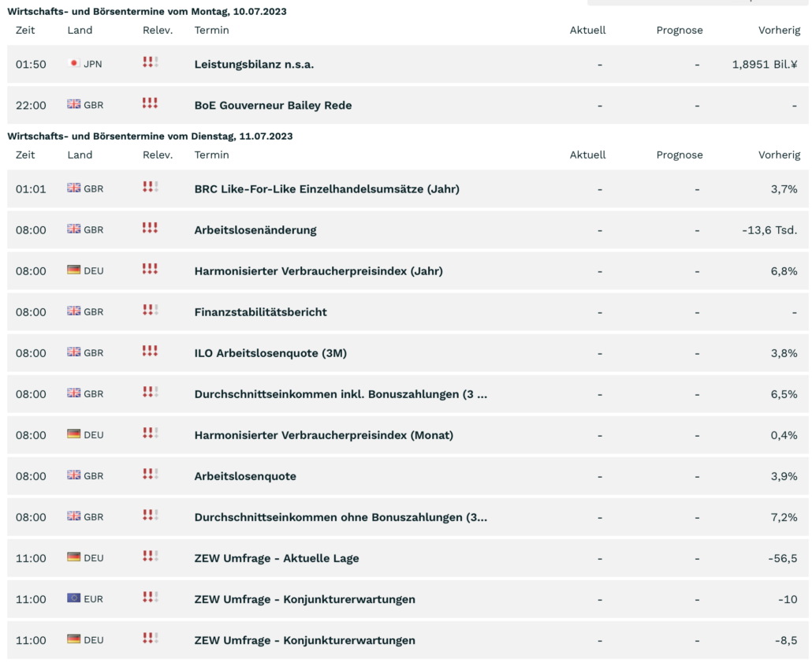Click Vorherig column header in the Tuesday table
This screenshot has height=663, width=812.
pyautogui.click(x=779, y=155)
